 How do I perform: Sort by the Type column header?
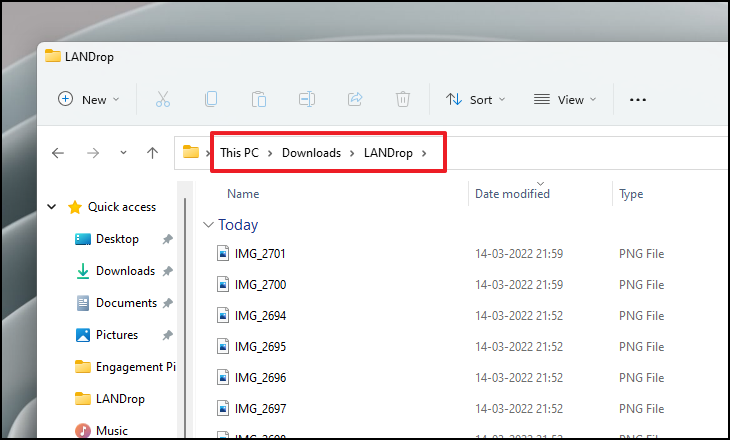point(631,194)
